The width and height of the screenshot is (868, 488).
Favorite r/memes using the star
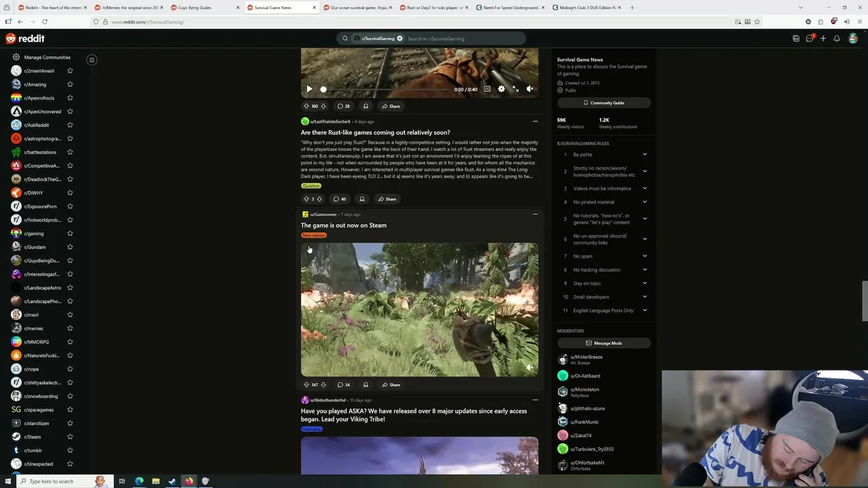(x=70, y=328)
